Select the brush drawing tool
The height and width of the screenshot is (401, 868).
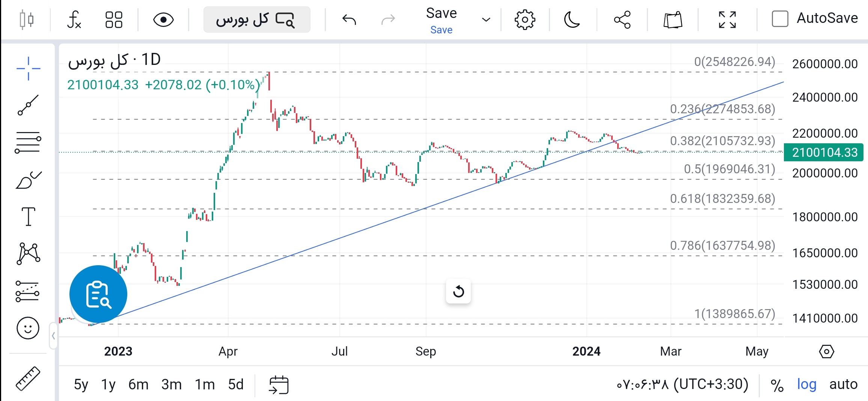[x=28, y=180]
